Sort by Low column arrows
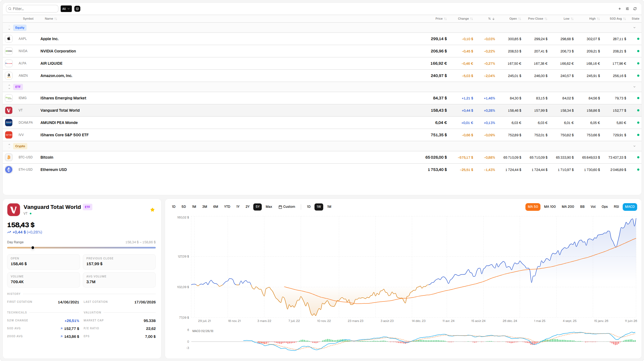Image resolution: width=644 pixels, height=361 pixels. pos(572,19)
